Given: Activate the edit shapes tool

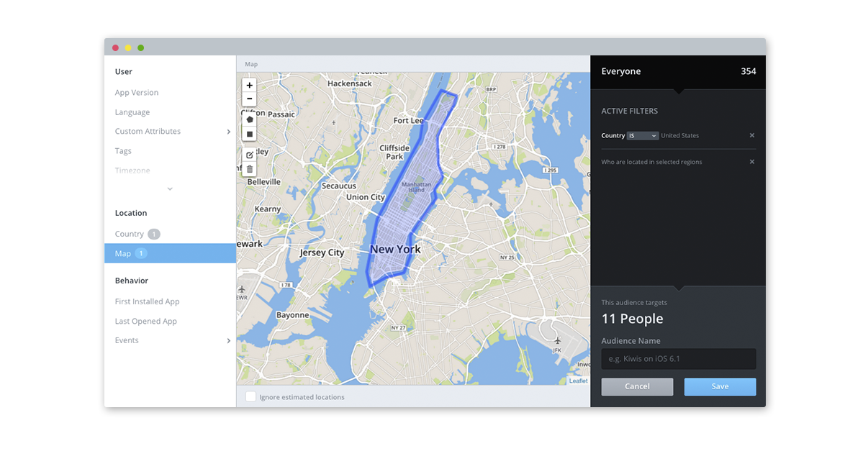Looking at the screenshot, I should pos(250,155).
